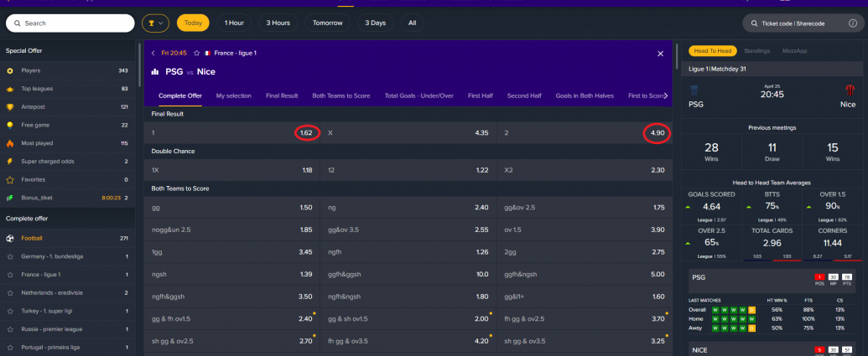The image size is (868, 356).
Task: Favorite star for Germany - 1. bundesliga
Action: [10, 256]
